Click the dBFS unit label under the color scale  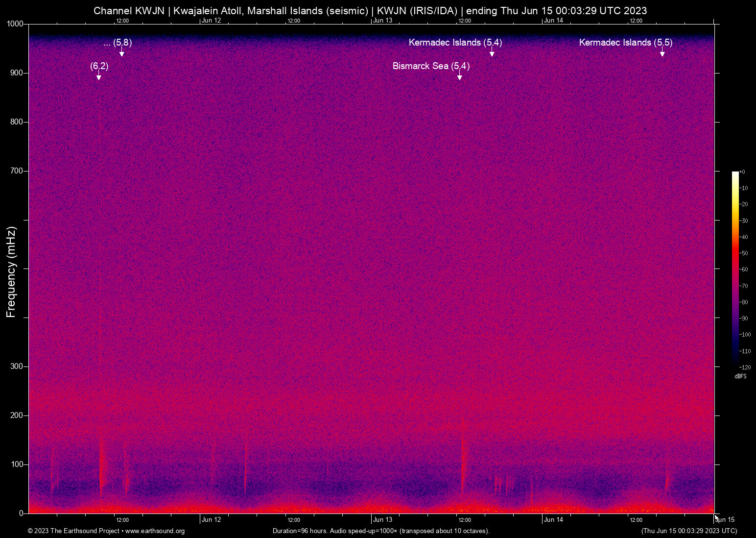pos(740,376)
